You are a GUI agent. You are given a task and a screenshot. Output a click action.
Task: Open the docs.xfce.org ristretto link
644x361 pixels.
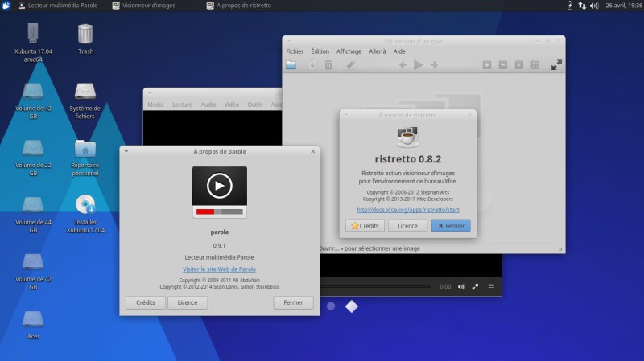pos(408,210)
